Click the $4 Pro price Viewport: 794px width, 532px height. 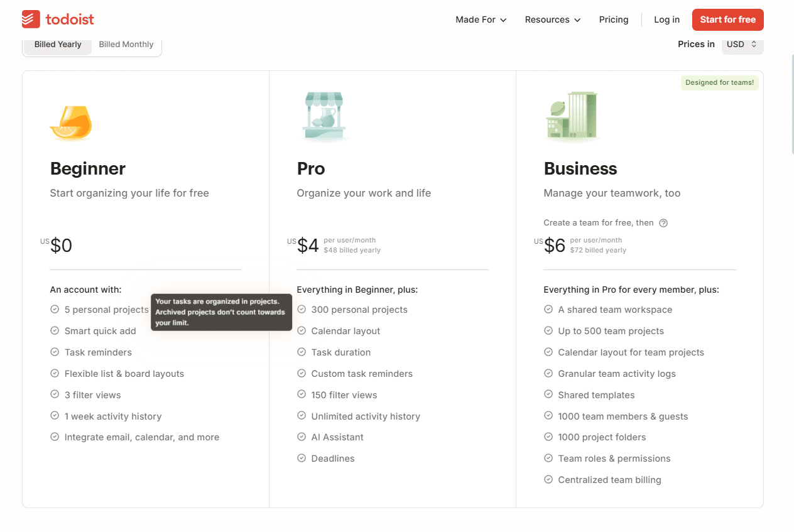(308, 245)
